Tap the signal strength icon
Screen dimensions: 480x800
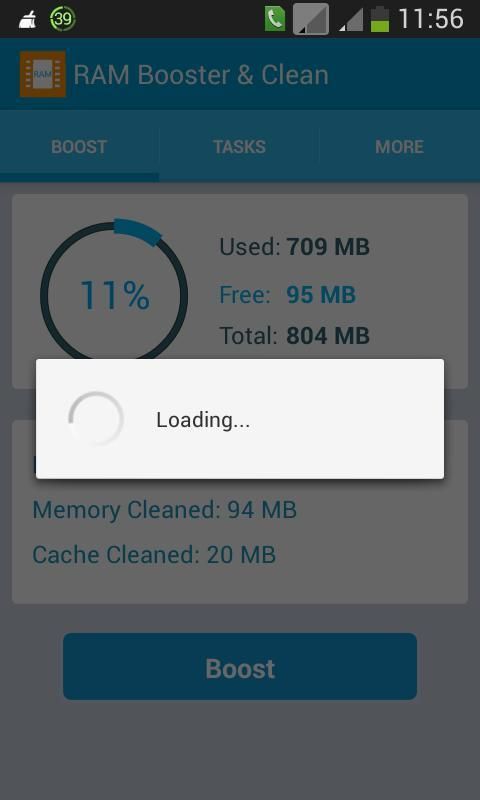pos(351,20)
